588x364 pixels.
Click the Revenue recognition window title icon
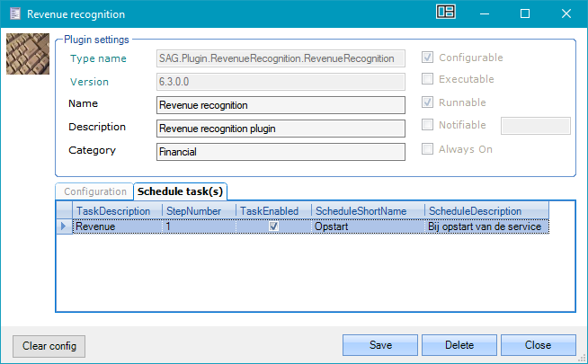(13, 14)
